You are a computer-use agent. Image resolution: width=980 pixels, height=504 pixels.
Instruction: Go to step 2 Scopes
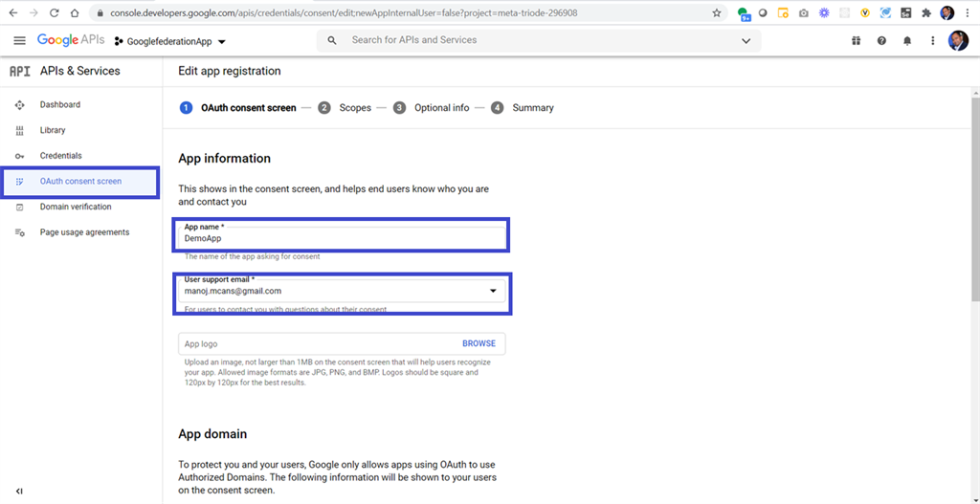click(x=345, y=107)
